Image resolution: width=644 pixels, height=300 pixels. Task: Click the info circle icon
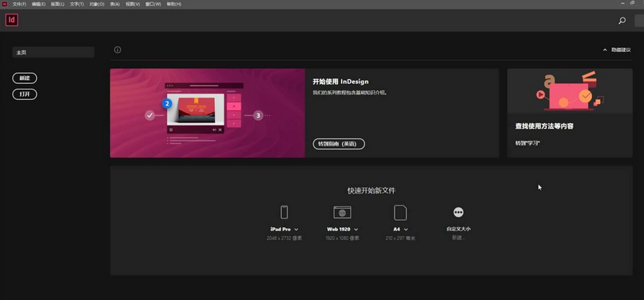point(117,50)
